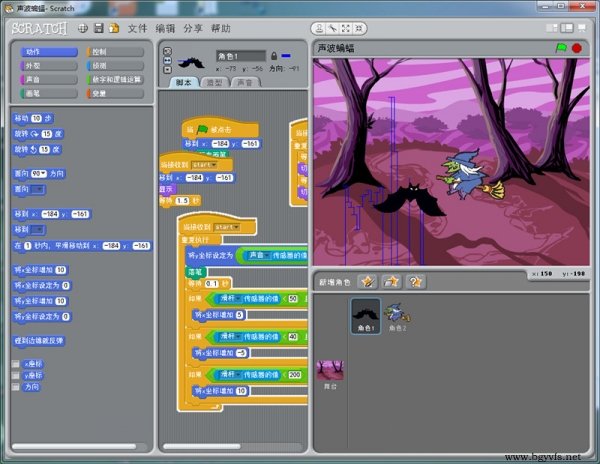Click the 10 steps field in 移动 block

(x=36, y=119)
